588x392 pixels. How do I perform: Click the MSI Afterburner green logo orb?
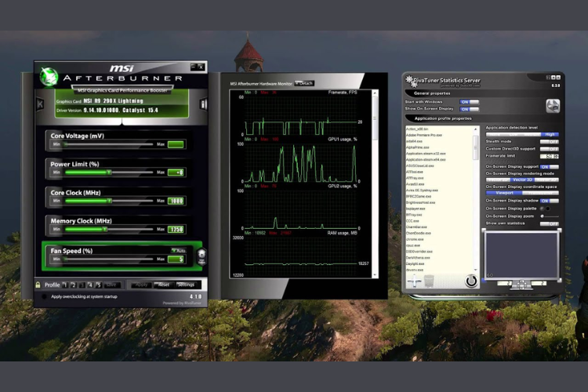click(49, 77)
